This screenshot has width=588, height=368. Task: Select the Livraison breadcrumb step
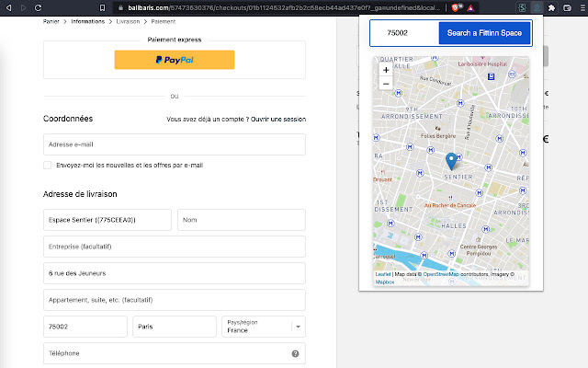coord(128,21)
